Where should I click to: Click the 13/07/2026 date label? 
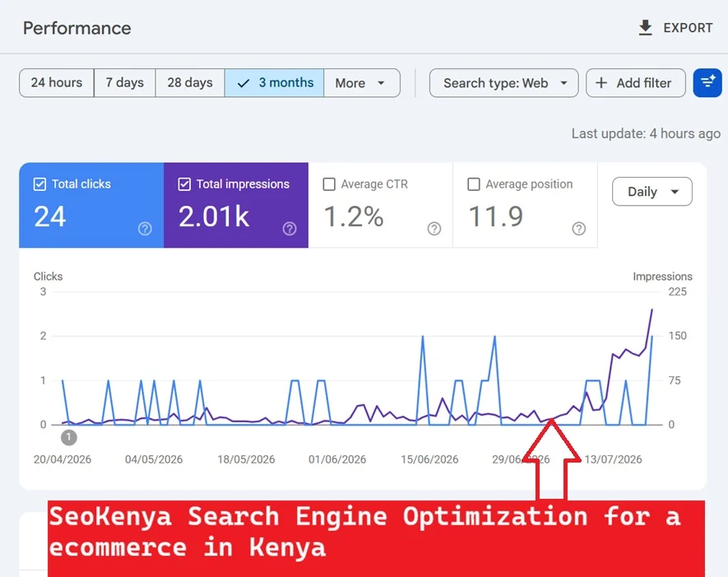pyautogui.click(x=613, y=459)
